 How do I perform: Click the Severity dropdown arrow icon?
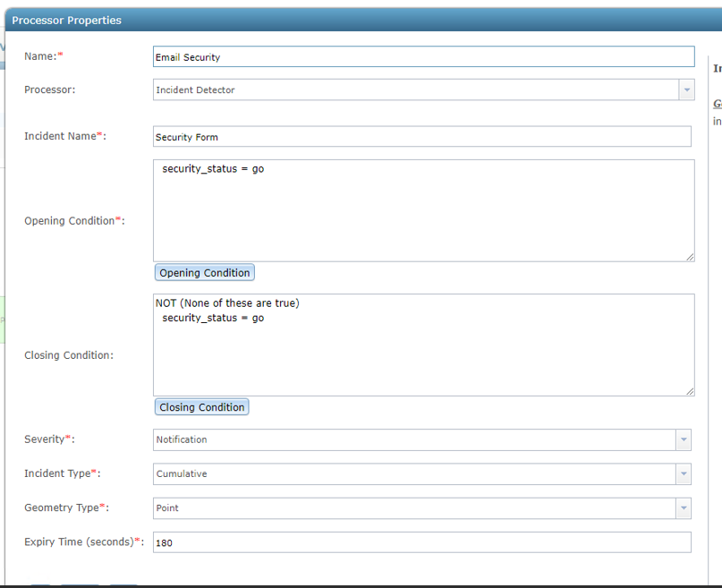[684, 439]
